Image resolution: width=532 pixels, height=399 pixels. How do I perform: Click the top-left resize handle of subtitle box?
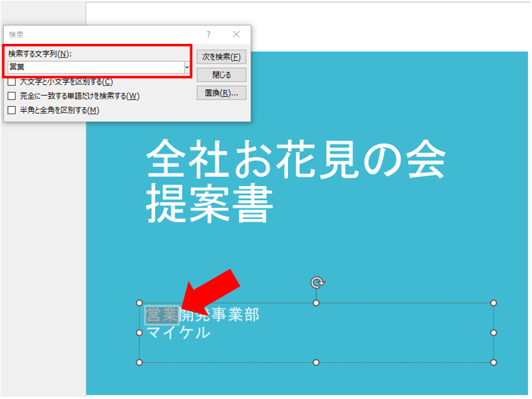pyautogui.click(x=139, y=303)
